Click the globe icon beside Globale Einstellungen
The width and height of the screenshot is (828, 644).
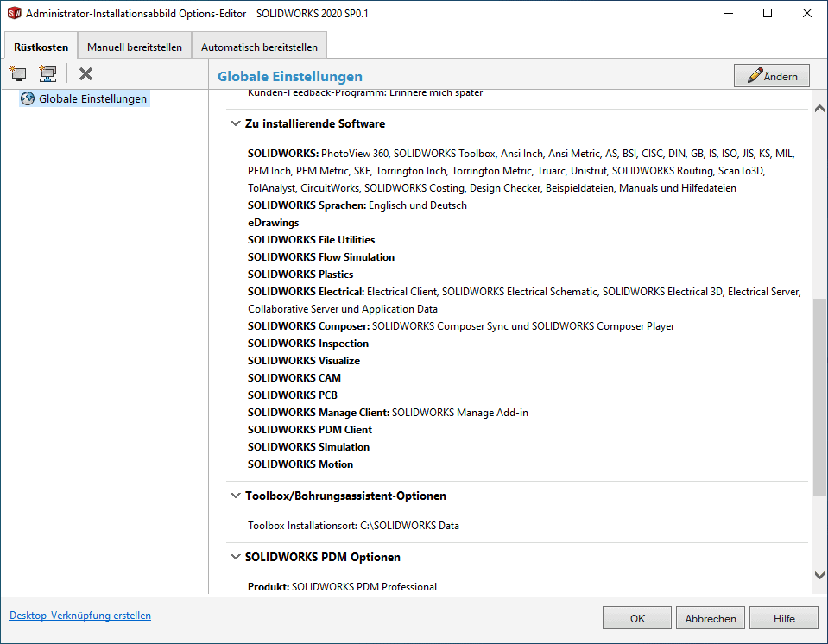28,98
